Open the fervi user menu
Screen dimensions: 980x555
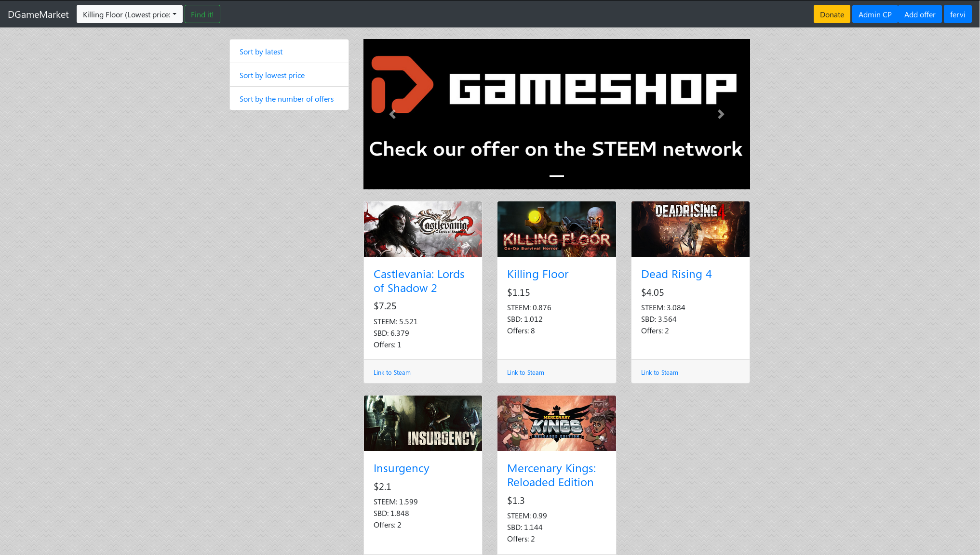coord(957,14)
